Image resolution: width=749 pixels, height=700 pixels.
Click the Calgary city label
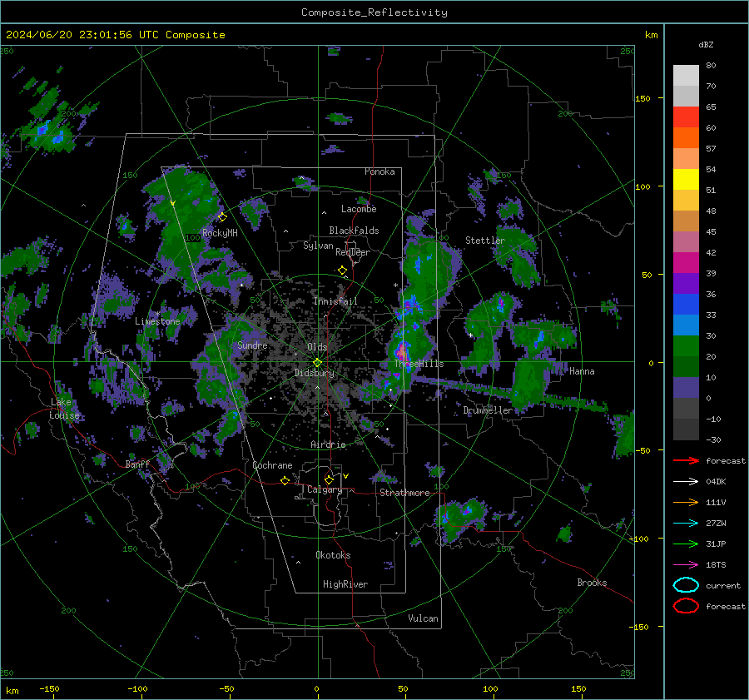[x=325, y=489]
